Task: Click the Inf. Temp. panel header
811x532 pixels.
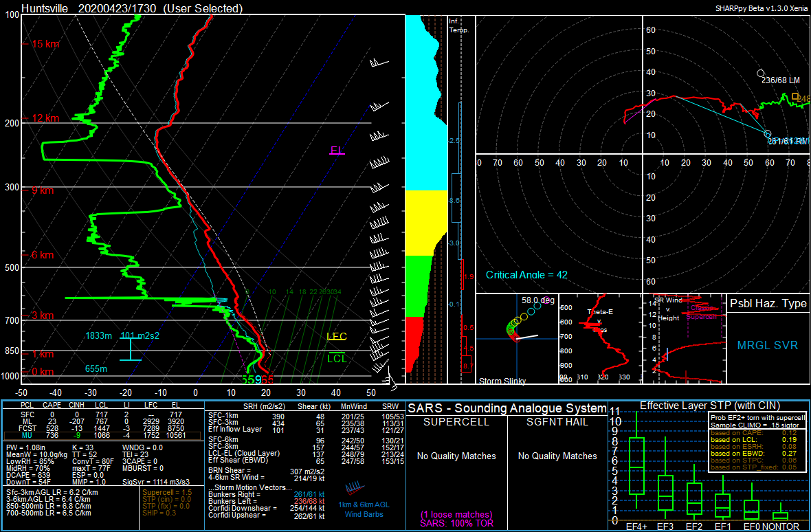Action: point(459,26)
